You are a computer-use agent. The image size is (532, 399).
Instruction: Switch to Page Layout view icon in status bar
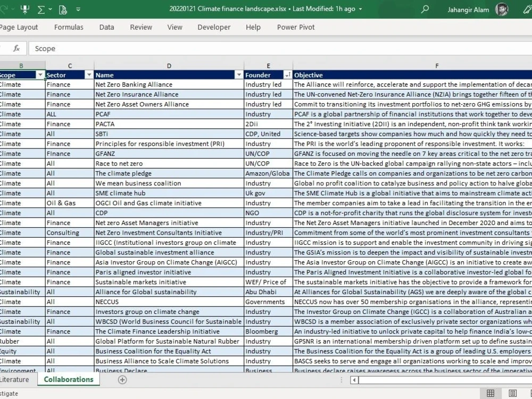(x=513, y=393)
